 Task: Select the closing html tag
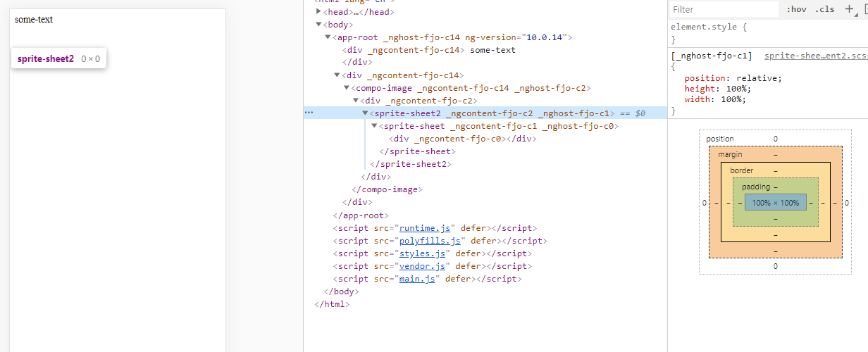(x=332, y=304)
